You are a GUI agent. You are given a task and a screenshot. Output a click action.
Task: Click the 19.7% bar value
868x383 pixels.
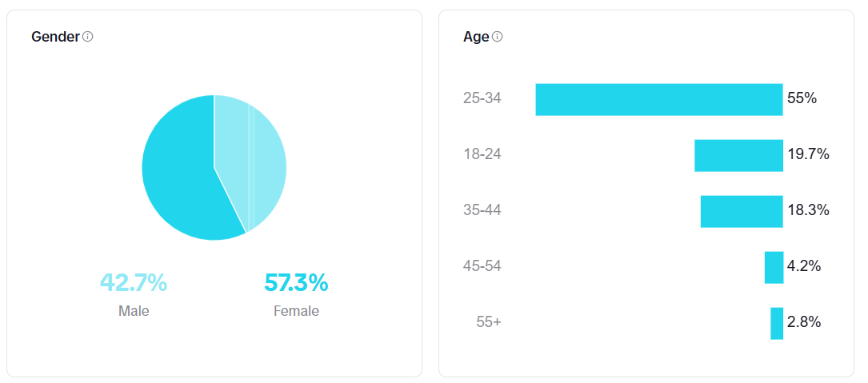(x=808, y=154)
